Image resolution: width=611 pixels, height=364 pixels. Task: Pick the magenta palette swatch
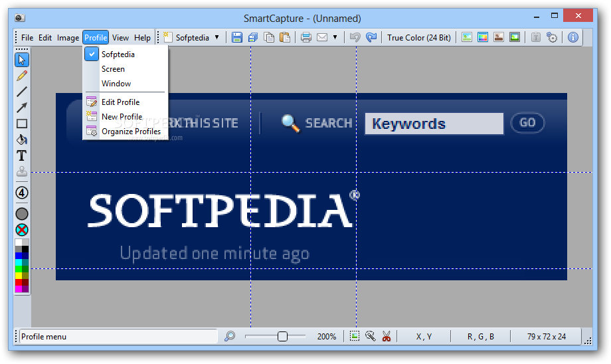(19, 289)
